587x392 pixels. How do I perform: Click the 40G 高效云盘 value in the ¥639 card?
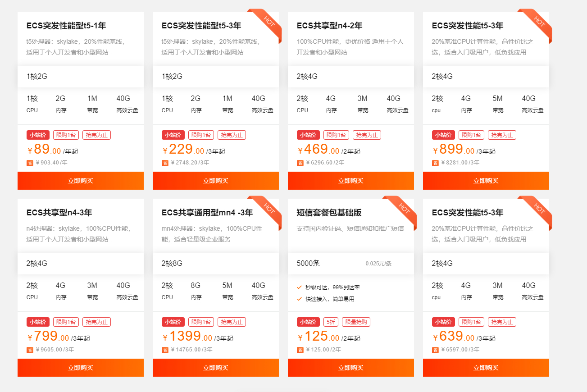pos(529,285)
